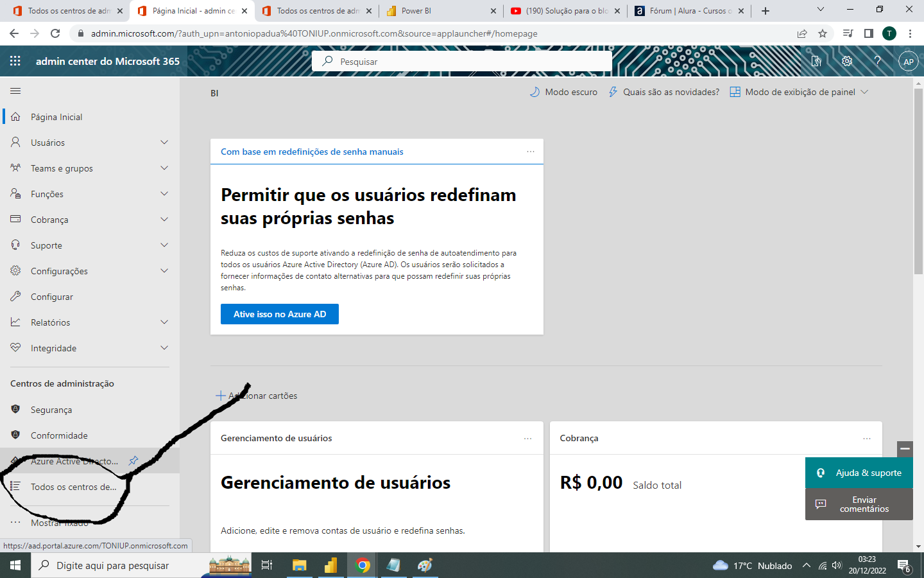Viewport: 924px width, 578px height.
Task: Open Ajuda & suporte panel
Action: click(x=859, y=473)
